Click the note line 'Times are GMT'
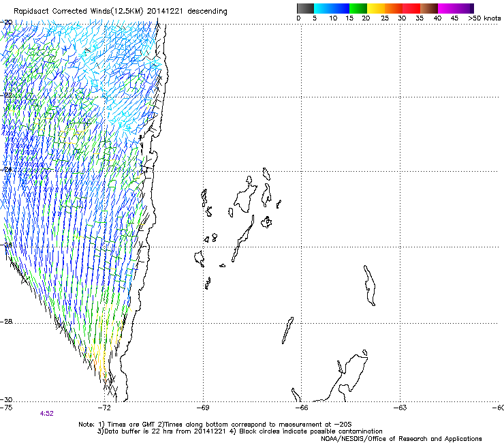The width and height of the screenshot is (504, 443). click(x=131, y=425)
